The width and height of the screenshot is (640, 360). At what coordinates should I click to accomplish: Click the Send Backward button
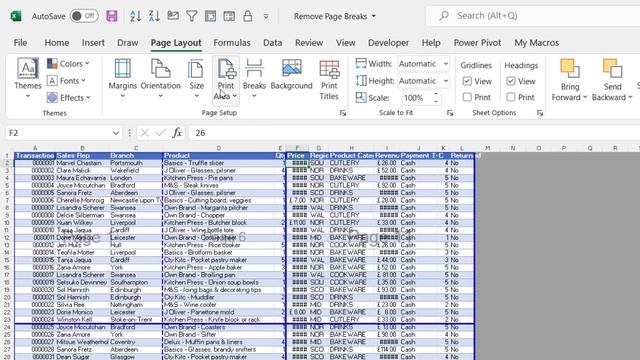(x=612, y=80)
